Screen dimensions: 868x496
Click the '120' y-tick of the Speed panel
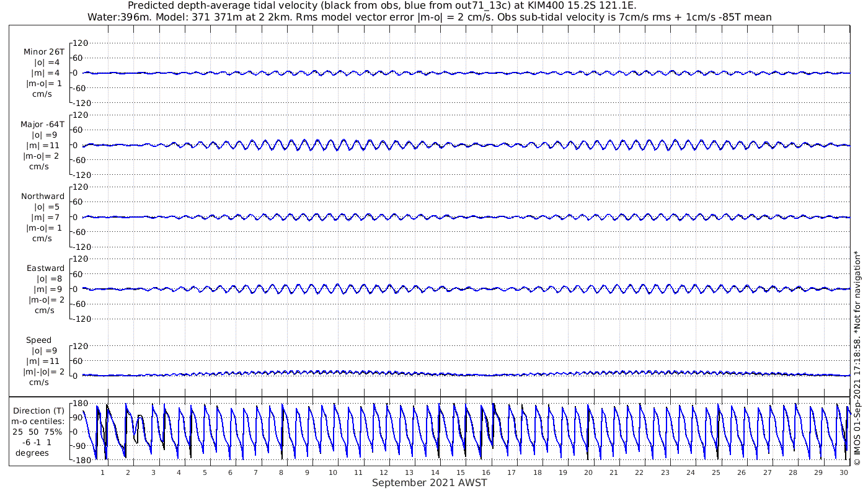(81, 345)
